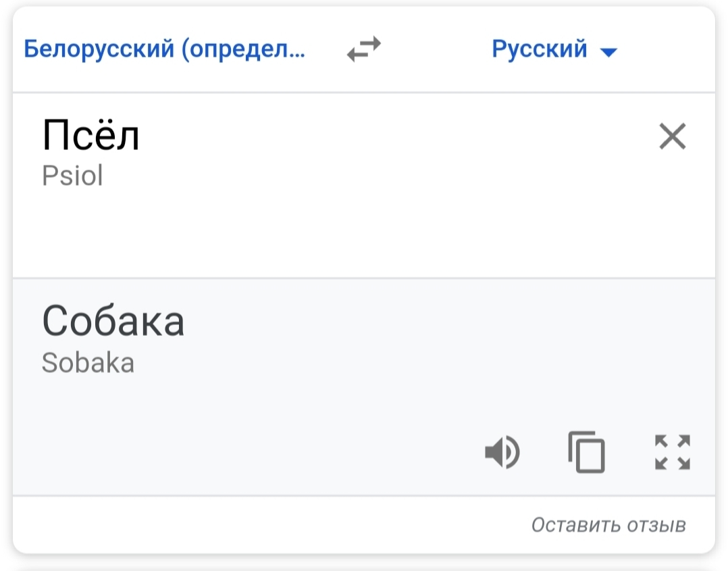728x571 pixels.
Task: Open the Белорусский source language selector
Action: tap(164, 49)
